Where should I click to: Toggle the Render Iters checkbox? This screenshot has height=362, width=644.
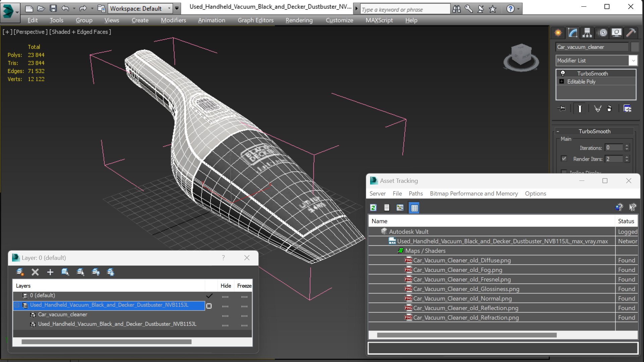564,158
